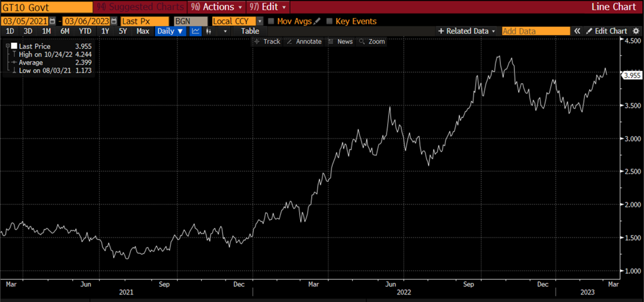Collapse the legend tree expander box
644x302 pixels.
[x=8, y=47]
